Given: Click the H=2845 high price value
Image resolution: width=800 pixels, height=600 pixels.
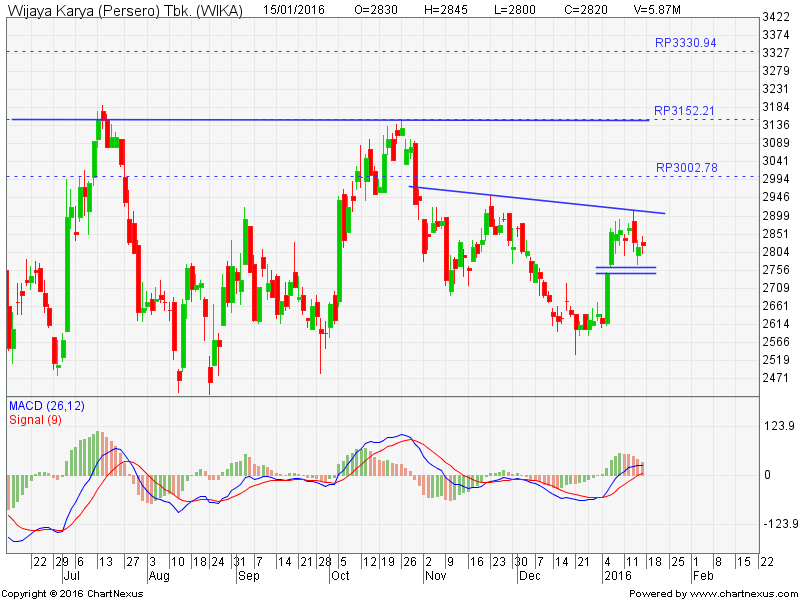Looking at the screenshot, I should (x=456, y=8).
